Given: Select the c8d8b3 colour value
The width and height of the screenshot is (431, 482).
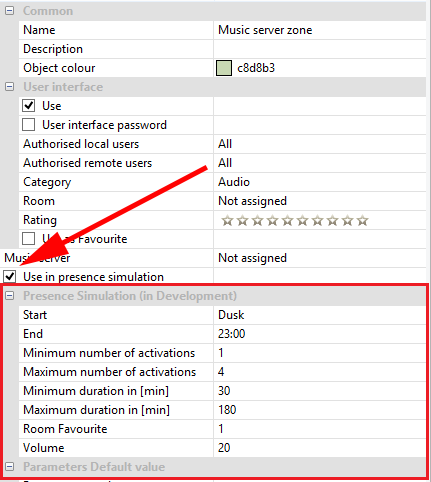Looking at the screenshot, I should [256, 68].
